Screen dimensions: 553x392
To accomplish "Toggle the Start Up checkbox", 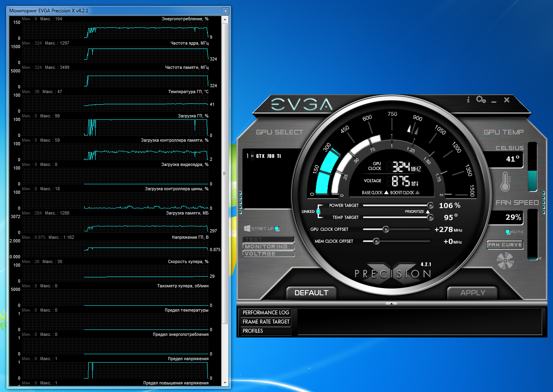I will [x=277, y=228].
